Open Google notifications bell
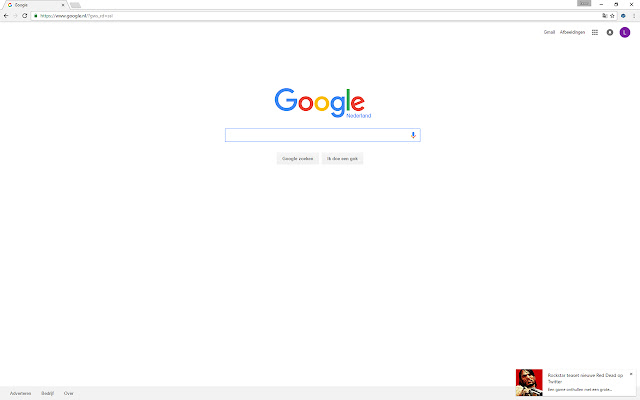640x400 pixels. (x=609, y=32)
